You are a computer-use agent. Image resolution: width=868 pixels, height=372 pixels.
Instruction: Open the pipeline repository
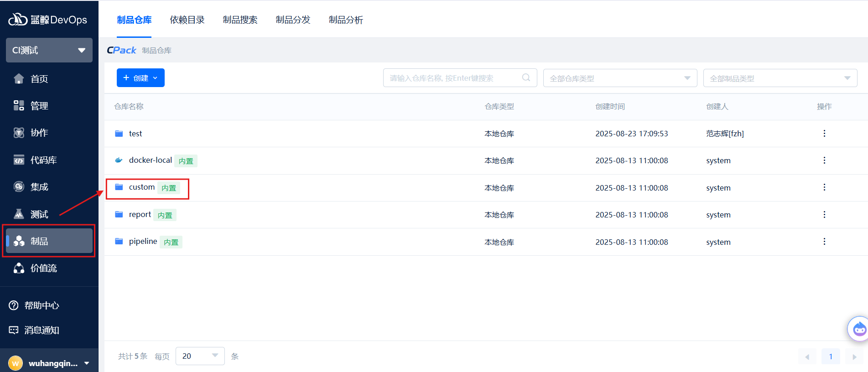tap(143, 241)
